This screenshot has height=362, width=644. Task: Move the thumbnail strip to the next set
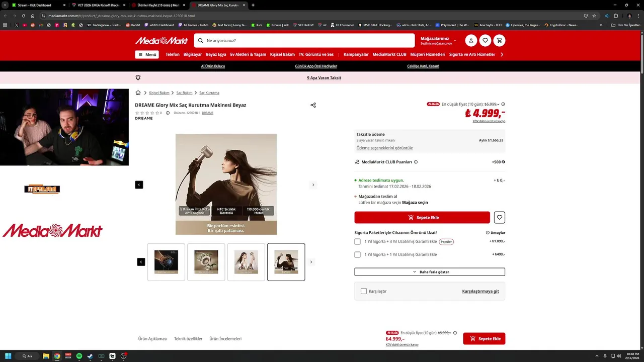[311, 262]
